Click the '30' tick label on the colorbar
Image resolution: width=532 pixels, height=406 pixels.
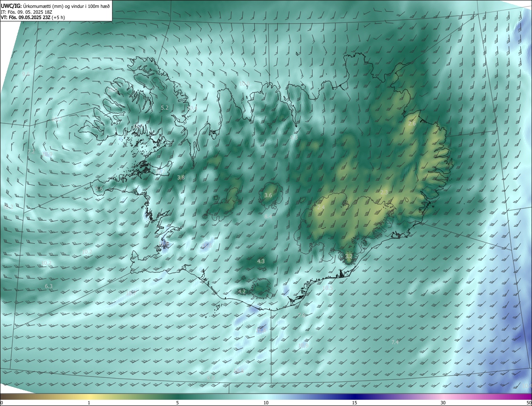coord(443,403)
